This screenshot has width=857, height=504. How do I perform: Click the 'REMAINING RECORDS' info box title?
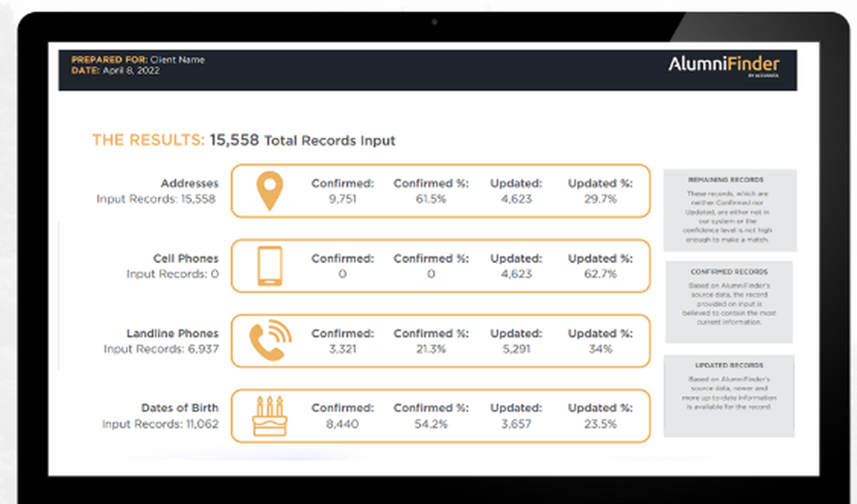[726, 180]
